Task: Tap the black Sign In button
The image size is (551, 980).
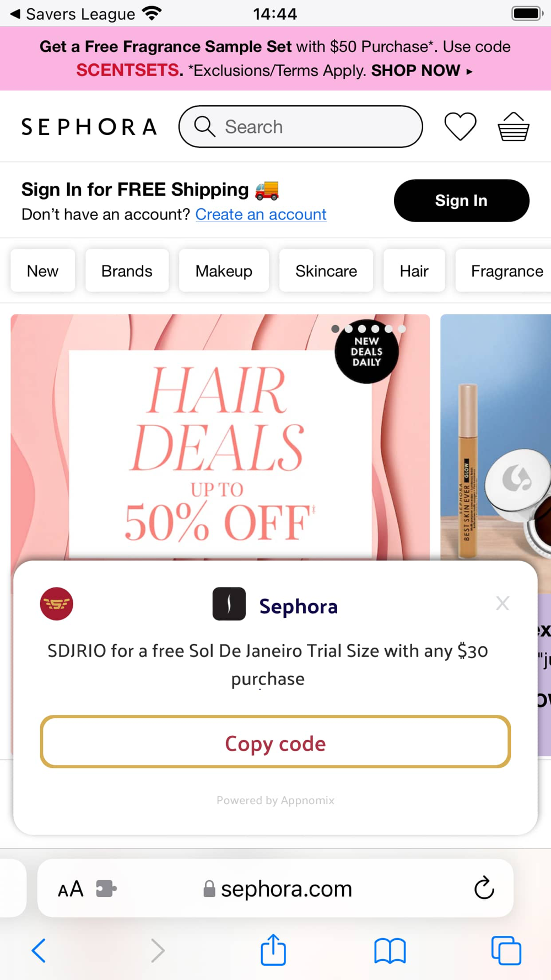Action: pos(462,201)
